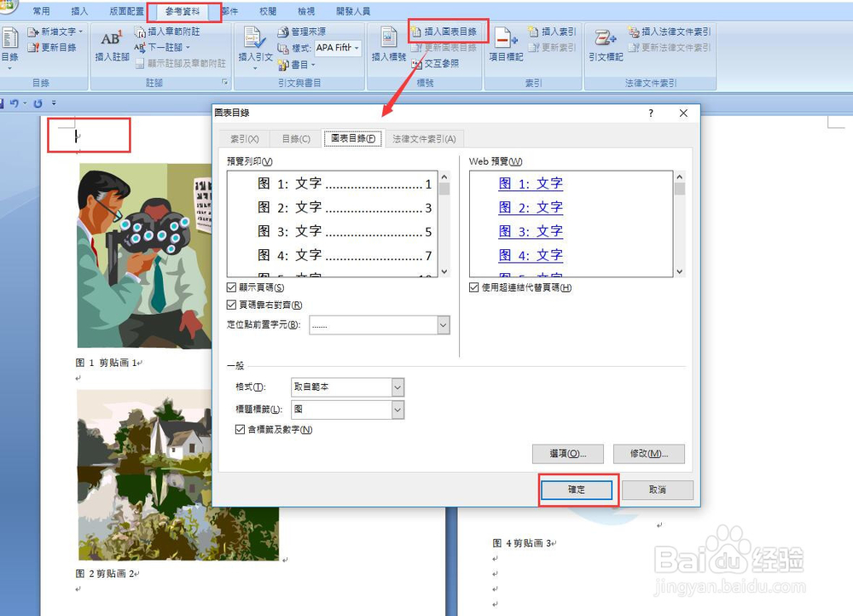The height and width of the screenshot is (616, 853).
Task: Click the 修改(M)... button
Action: click(x=649, y=454)
